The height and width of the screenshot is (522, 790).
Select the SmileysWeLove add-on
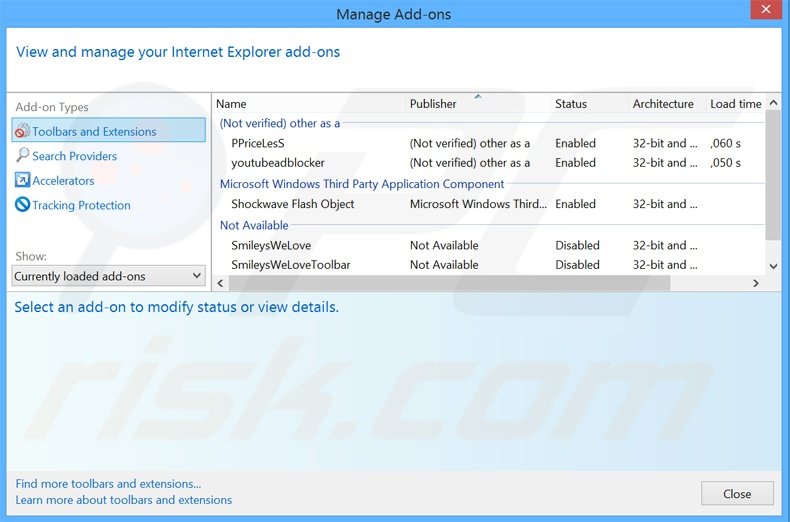(x=271, y=245)
